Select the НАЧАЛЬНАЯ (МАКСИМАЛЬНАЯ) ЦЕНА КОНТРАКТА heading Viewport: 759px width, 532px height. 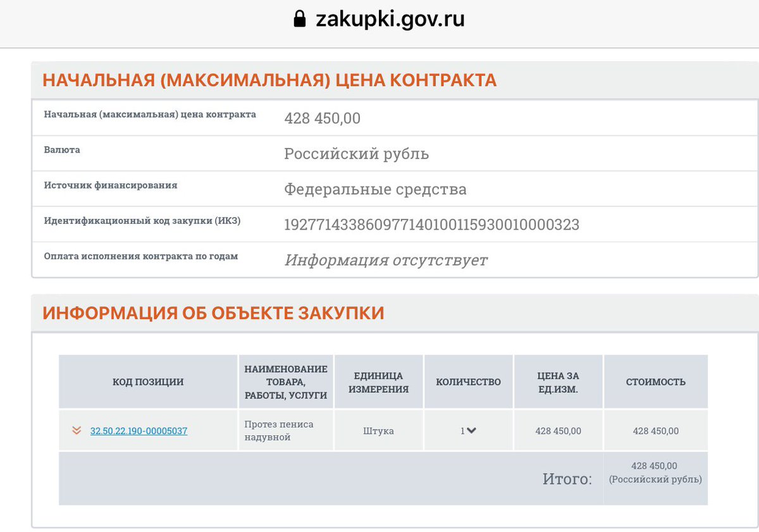(269, 80)
